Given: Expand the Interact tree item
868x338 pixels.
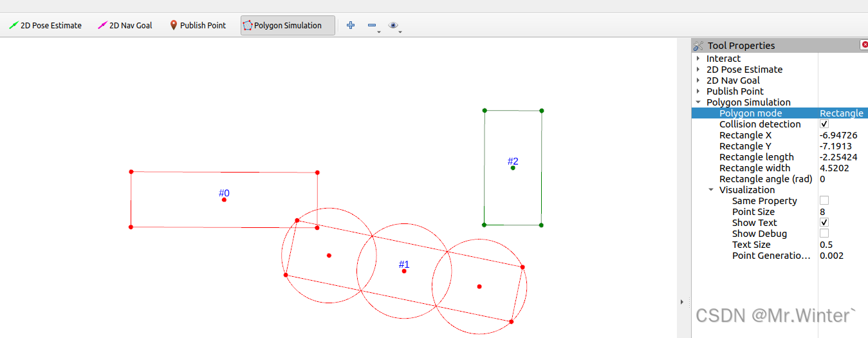Looking at the screenshot, I should point(698,59).
